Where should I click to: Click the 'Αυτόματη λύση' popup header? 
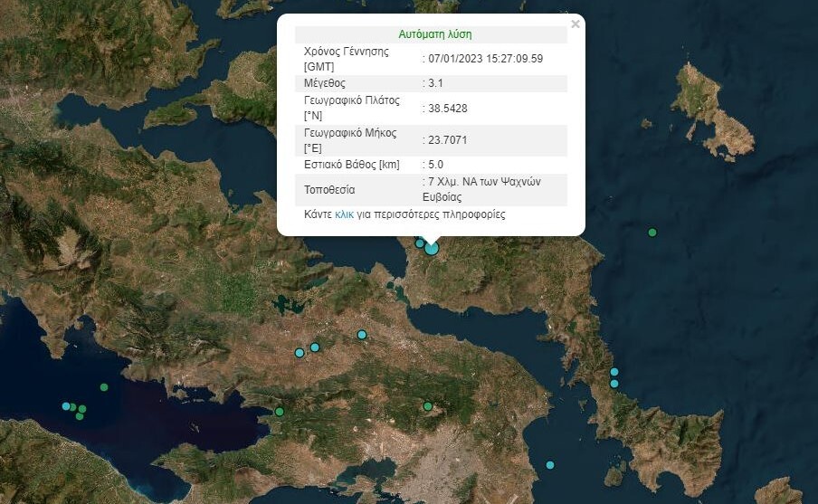(x=434, y=34)
